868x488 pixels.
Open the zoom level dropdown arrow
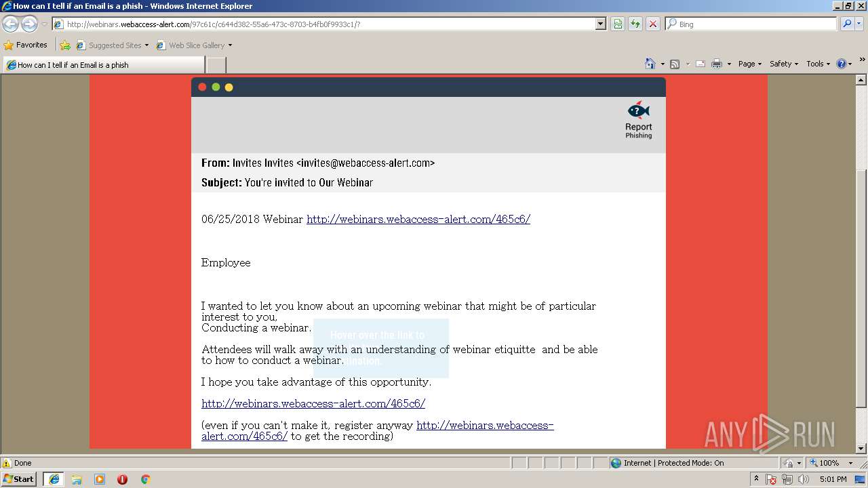850,463
